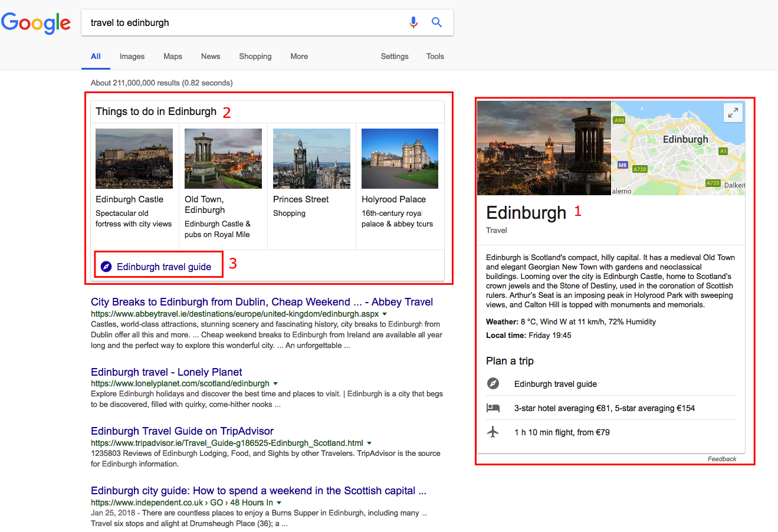Open the Holyrood Palace title link
778x532 pixels.
[x=393, y=199]
